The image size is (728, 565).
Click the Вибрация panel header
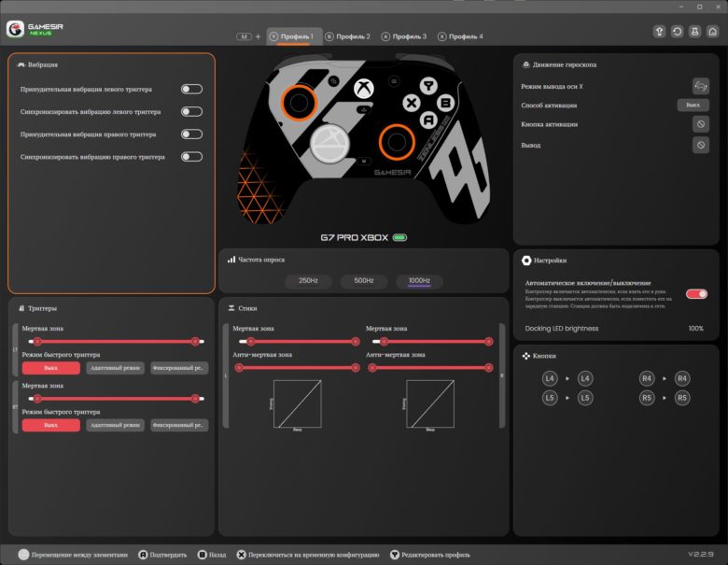tap(38, 64)
